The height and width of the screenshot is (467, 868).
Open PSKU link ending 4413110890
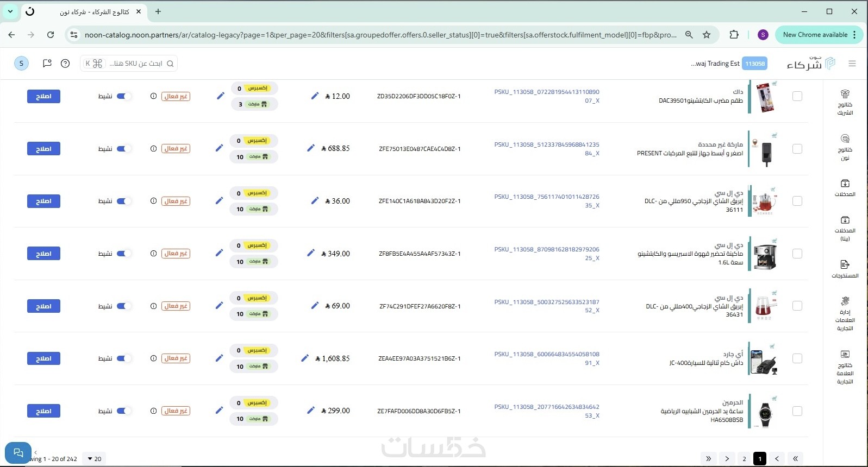coord(547,96)
